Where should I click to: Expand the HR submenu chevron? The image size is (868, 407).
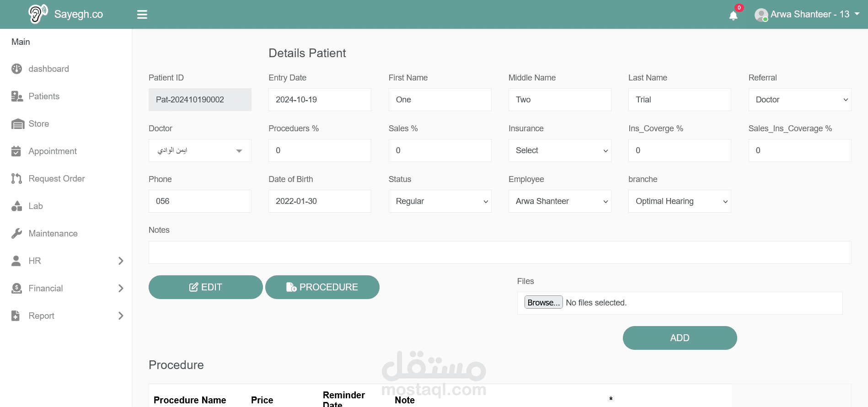coord(121,261)
